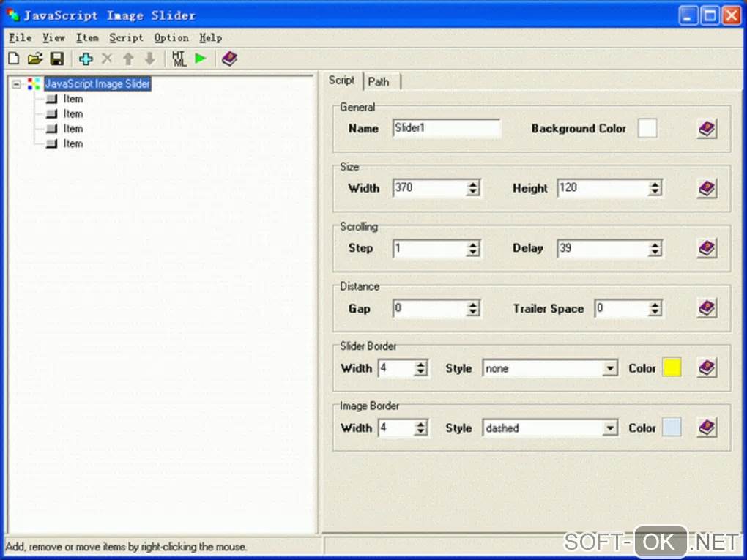The width and height of the screenshot is (747, 560).
Task: Open the View menu
Action: tap(53, 37)
